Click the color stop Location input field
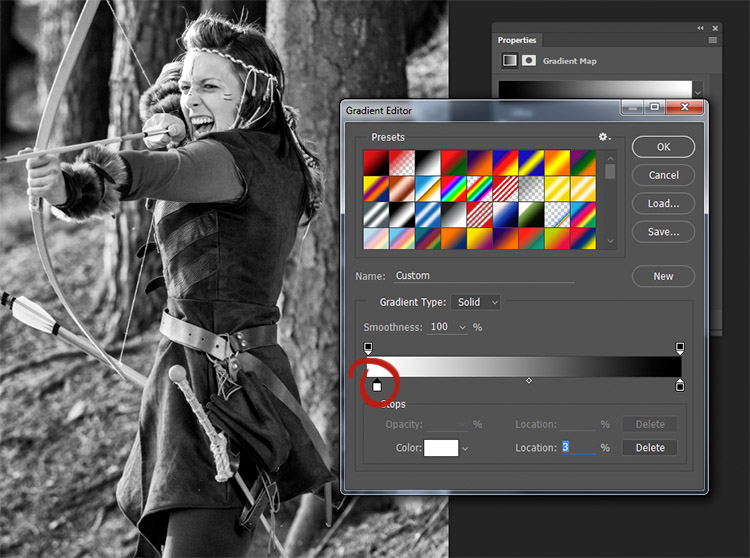750x558 pixels. (x=578, y=448)
